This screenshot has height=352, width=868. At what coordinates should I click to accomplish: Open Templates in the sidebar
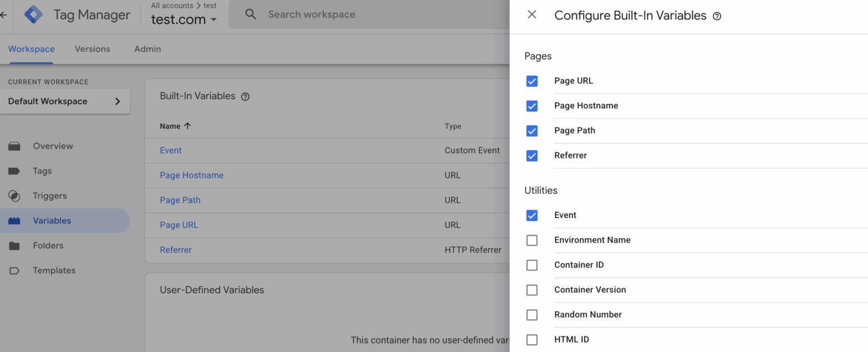coord(54,270)
